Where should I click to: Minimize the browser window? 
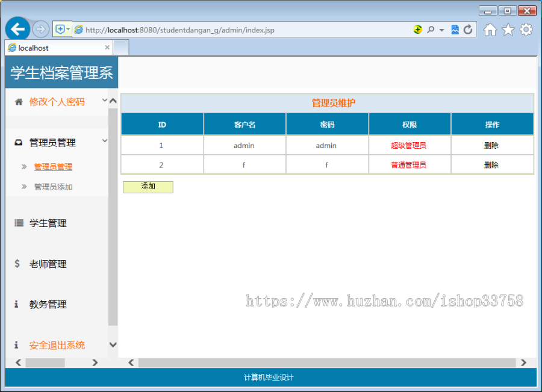pyautogui.click(x=488, y=11)
